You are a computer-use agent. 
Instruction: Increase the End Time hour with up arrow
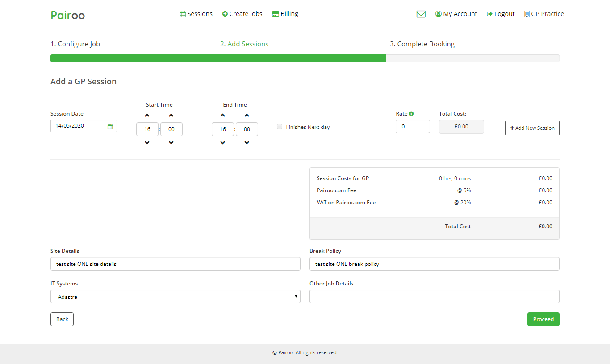(223, 116)
